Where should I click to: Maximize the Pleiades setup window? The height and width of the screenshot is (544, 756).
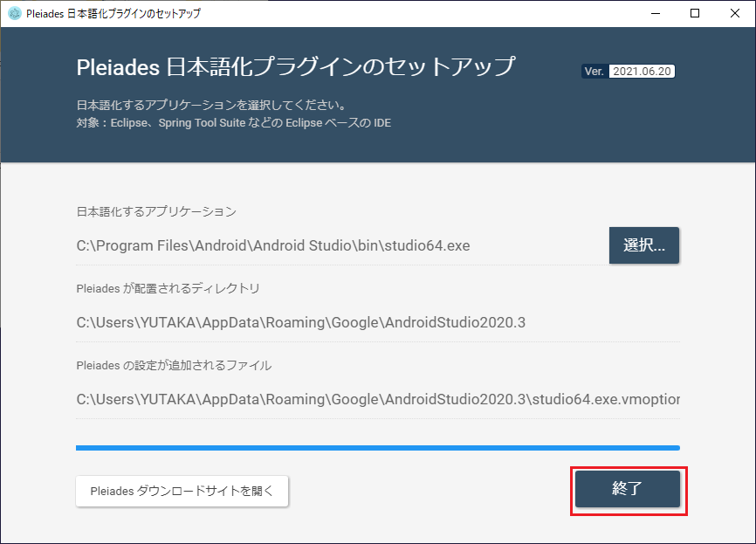695,13
